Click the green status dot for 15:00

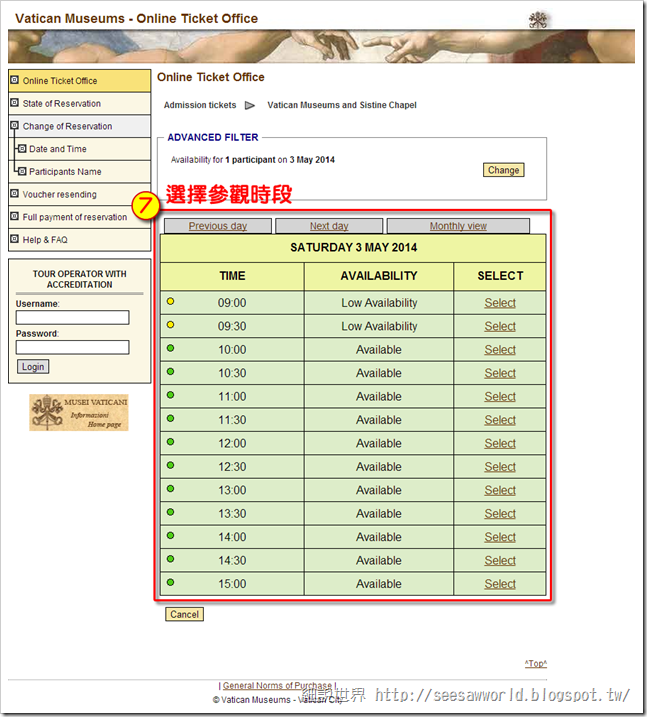pyautogui.click(x=171, y=582)
